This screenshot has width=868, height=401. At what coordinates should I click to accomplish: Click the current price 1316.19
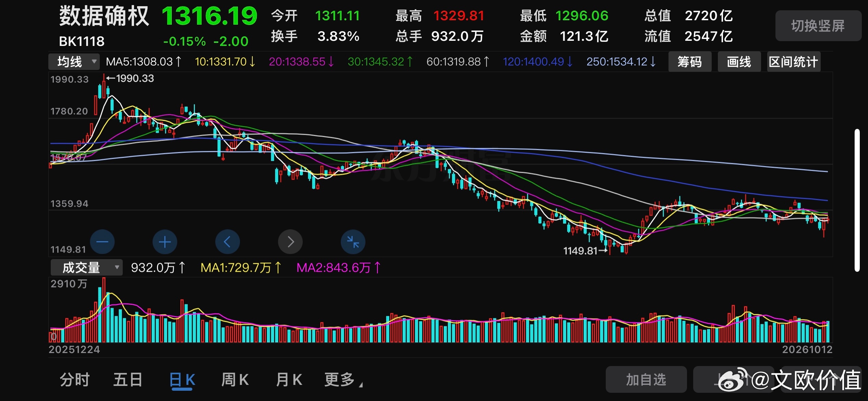(x=209, y=16)
